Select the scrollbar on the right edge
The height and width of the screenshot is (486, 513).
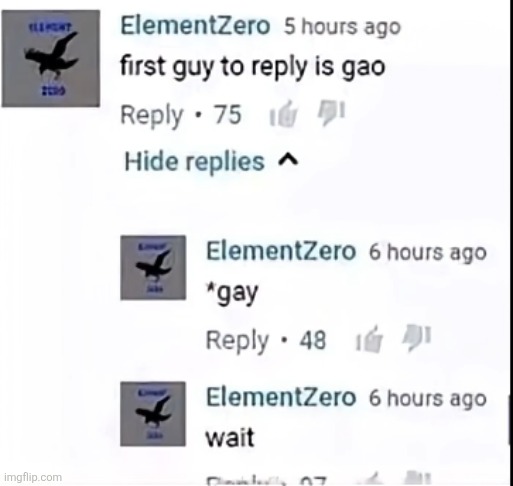coord(510,419)
